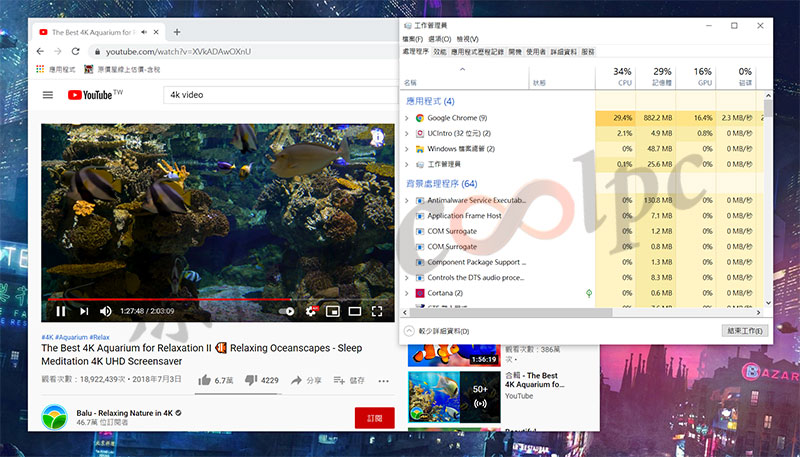Open the 50+ mix playlist thumbnail
The image size is (800, 457).
point(454,397)
